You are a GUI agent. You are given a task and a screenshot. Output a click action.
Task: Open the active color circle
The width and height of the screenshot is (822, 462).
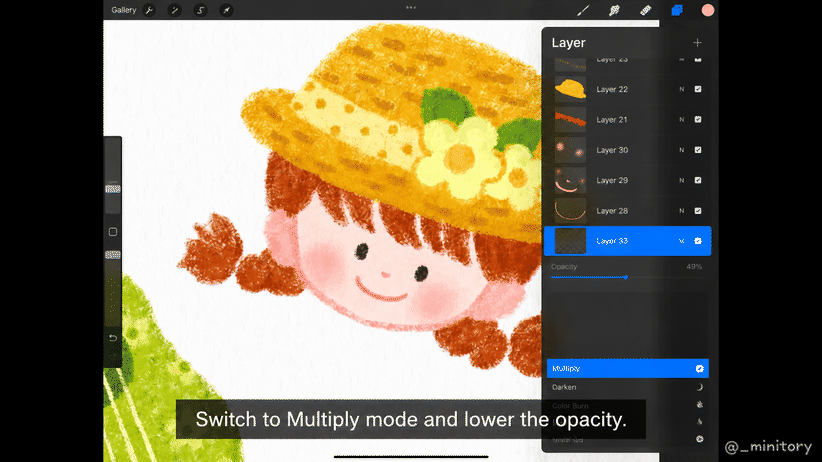[708, 10]
